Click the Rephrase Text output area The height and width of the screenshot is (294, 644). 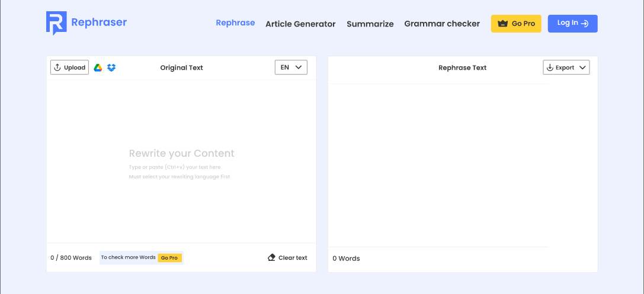tap(438, 164)
